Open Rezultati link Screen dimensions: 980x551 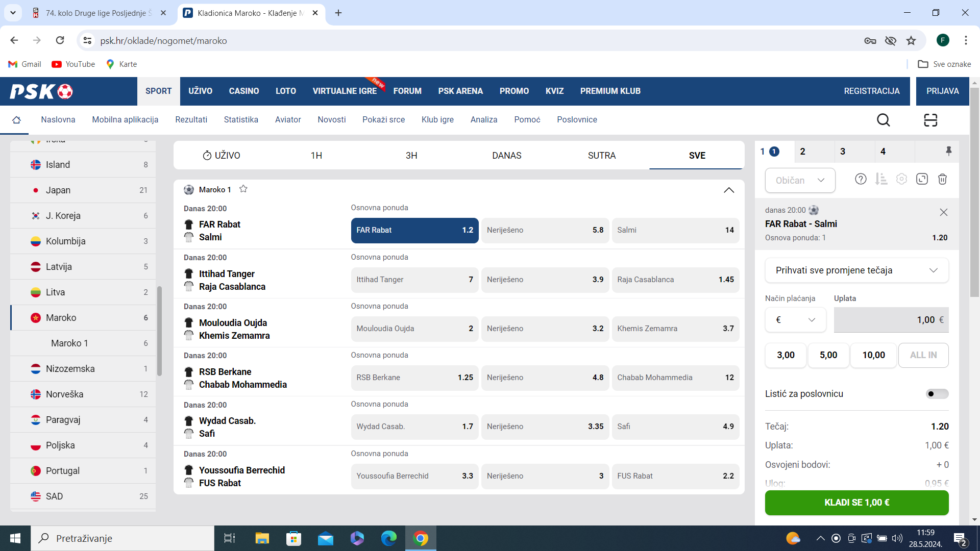tap(191, 120)
